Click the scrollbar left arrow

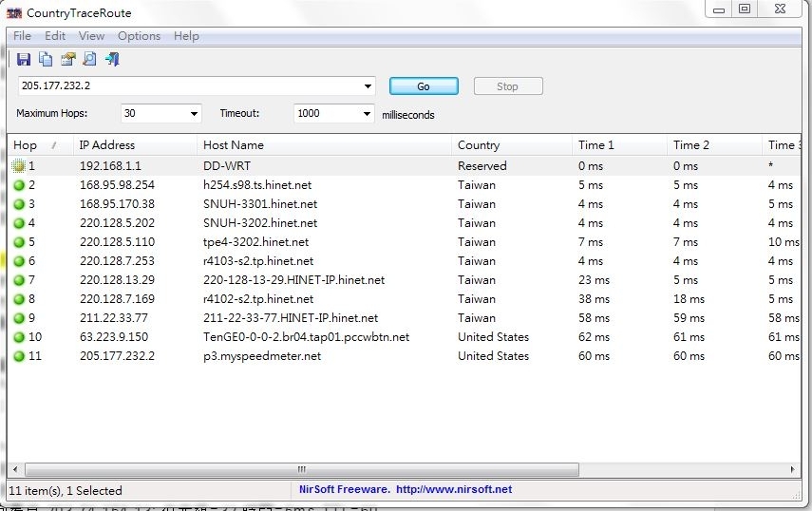(15, 469)
